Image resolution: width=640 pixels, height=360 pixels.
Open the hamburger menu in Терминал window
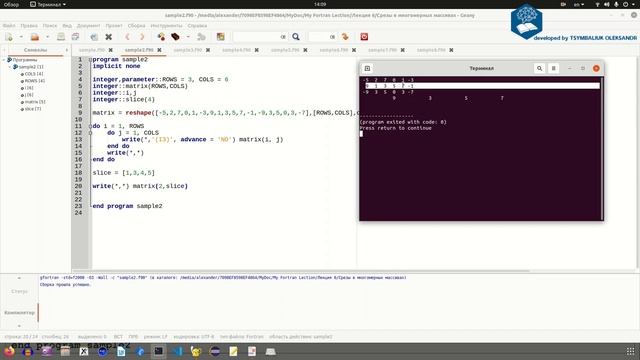coord(553,68)
